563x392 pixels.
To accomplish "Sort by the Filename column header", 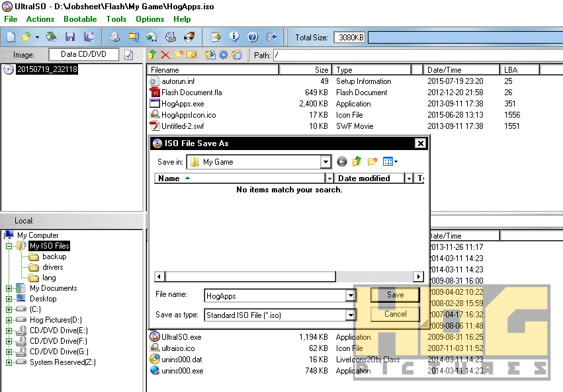I will [213, 70].
